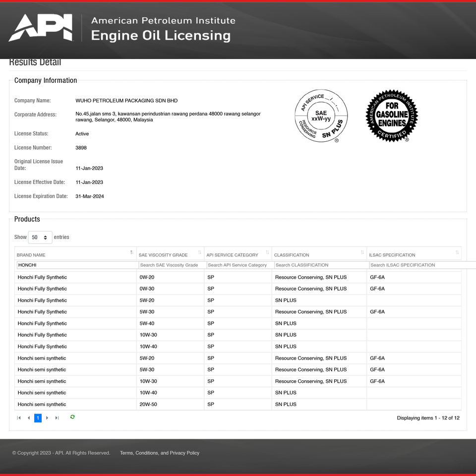The image size is (476, 476).
Task: Focus the Search CLASSIFICATION field
Action: click(x=321, y=265)
